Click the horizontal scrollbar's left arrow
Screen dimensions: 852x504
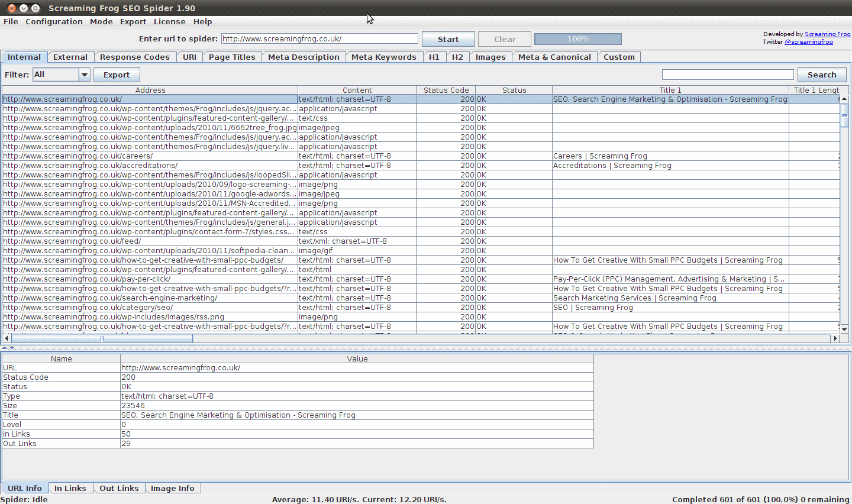tap(7, 338)
